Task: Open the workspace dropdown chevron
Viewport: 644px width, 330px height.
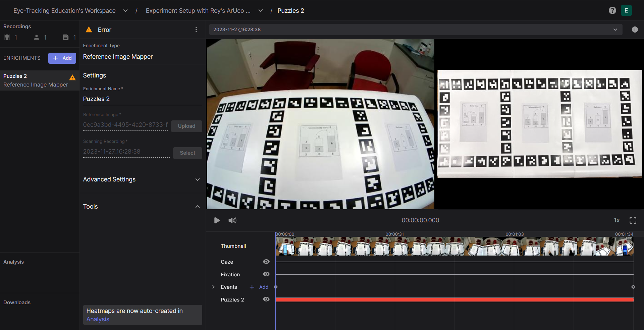Action: pyautogui.click(x=125, y=11)
